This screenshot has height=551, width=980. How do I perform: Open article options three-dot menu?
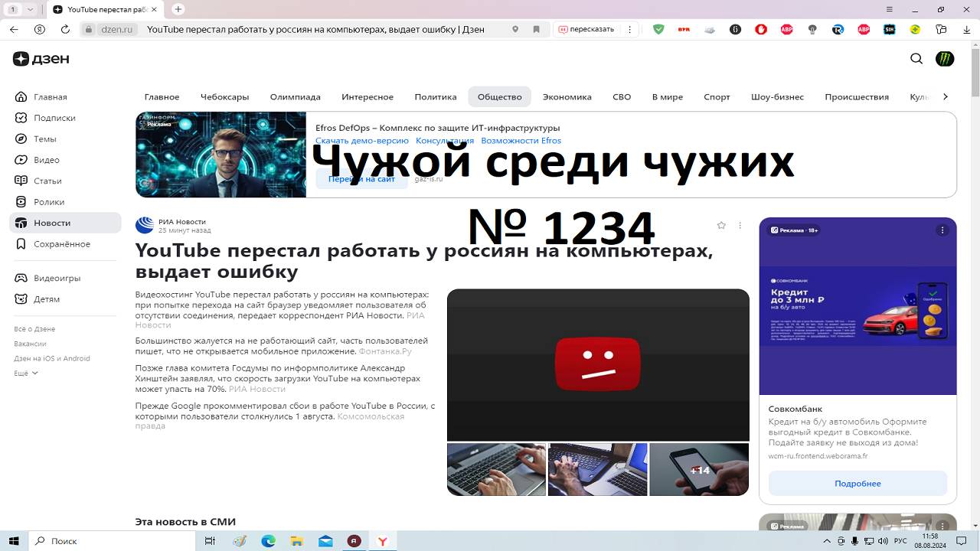(x=740, y=225)
